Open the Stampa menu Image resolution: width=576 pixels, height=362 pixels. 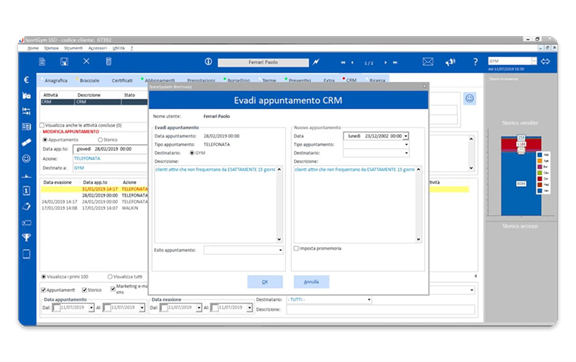[x=51, y=48]
